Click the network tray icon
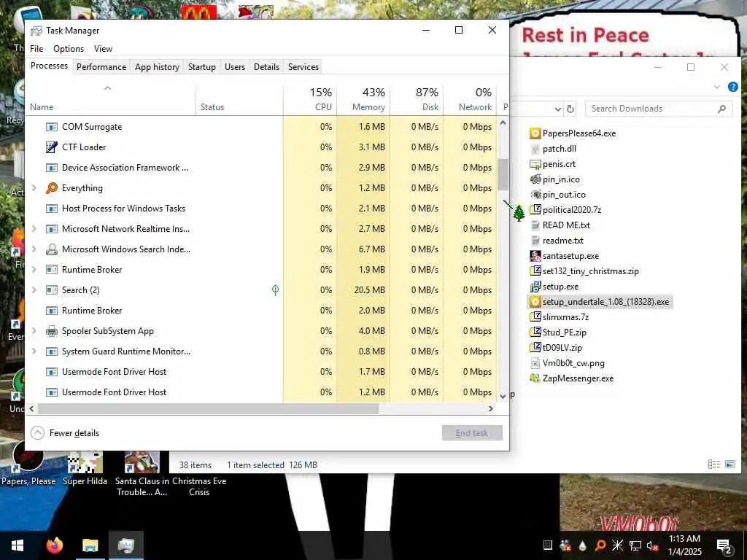The image size is (747, 560). tap(635, 545)
